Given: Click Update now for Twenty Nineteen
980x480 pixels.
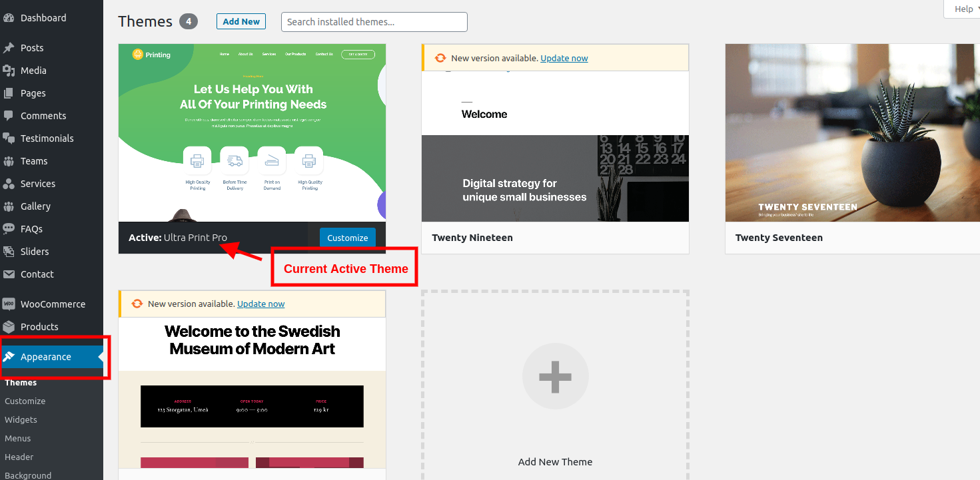Looking at the screenshot, I should (x=564, y=58).
